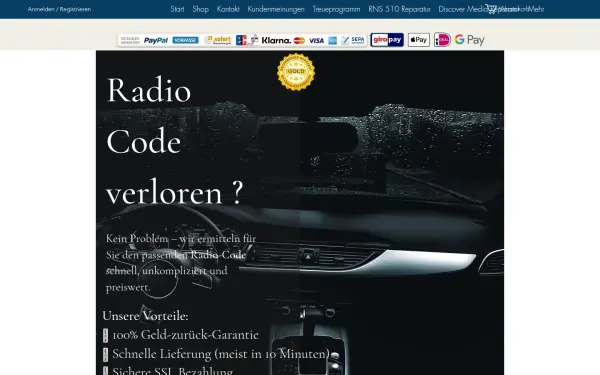The height and width of the screenshot is (375, 600).
Task: Click the 'verloren ?' headline text
Action: click(x=174, y=192)
